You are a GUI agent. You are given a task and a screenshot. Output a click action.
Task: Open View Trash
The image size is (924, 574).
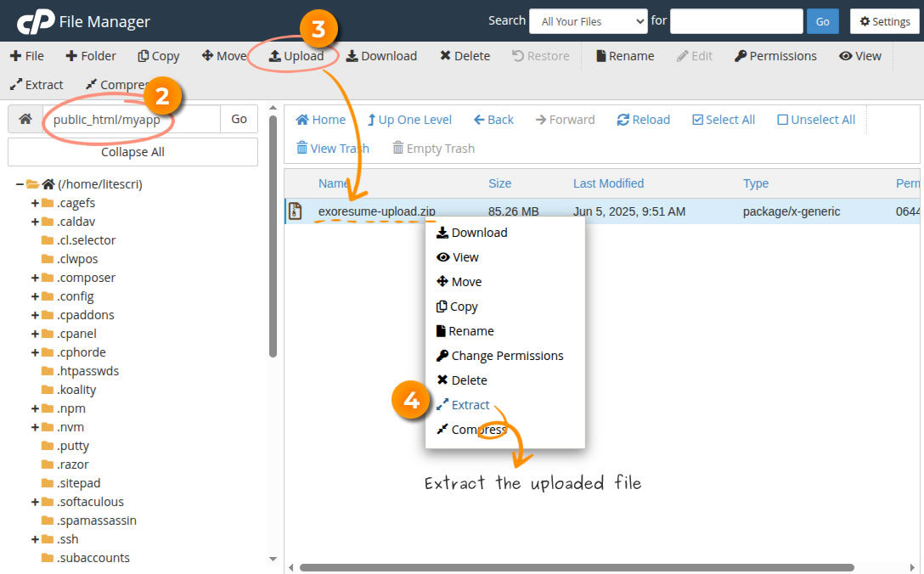(x=333, y=149)
